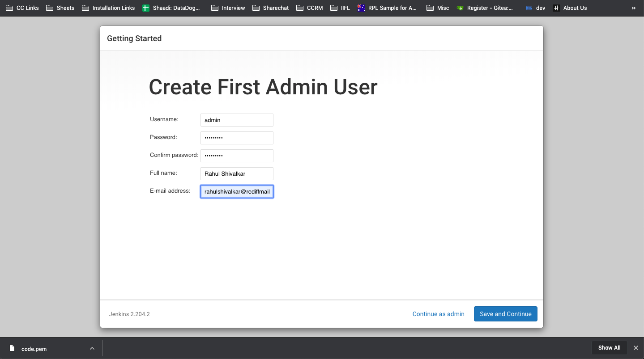Select the E-mail address field
Viewport: 644px width, 359px height.
236,191
